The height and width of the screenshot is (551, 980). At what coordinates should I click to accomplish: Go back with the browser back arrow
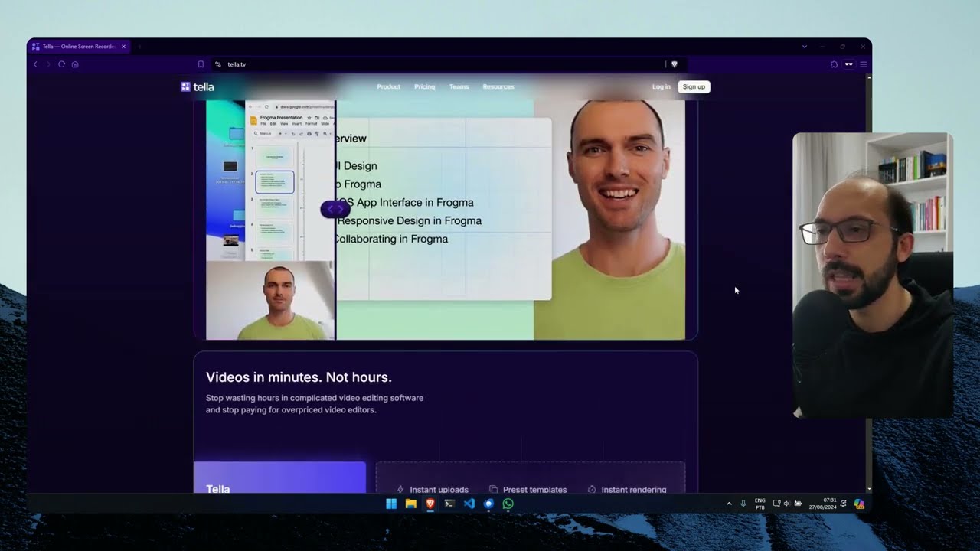(x=35, y=64)
